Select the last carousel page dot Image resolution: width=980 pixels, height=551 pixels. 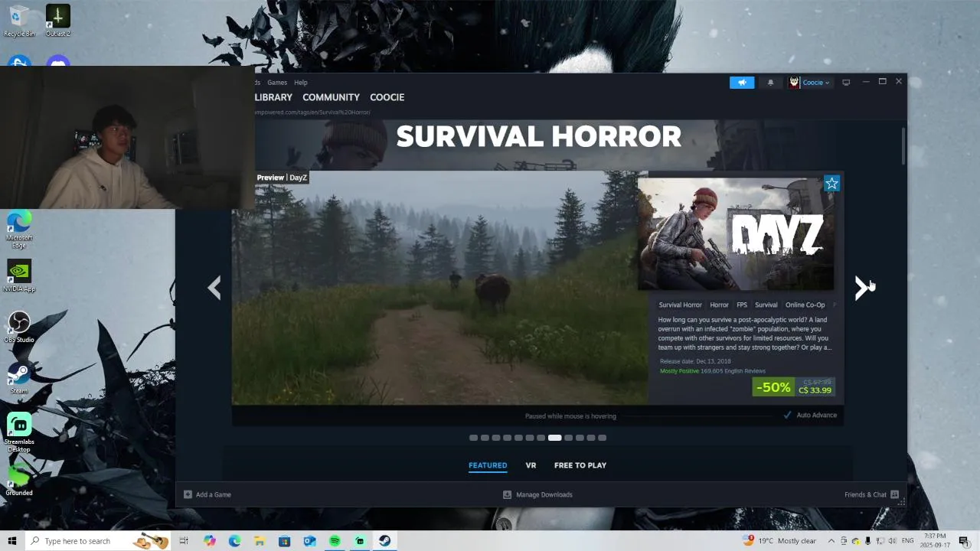602,438
